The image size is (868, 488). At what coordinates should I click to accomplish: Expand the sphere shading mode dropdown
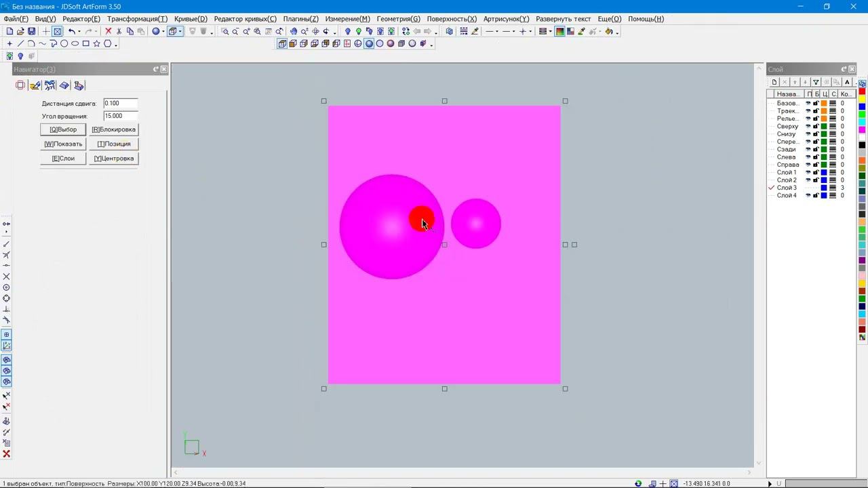(163, 31)
